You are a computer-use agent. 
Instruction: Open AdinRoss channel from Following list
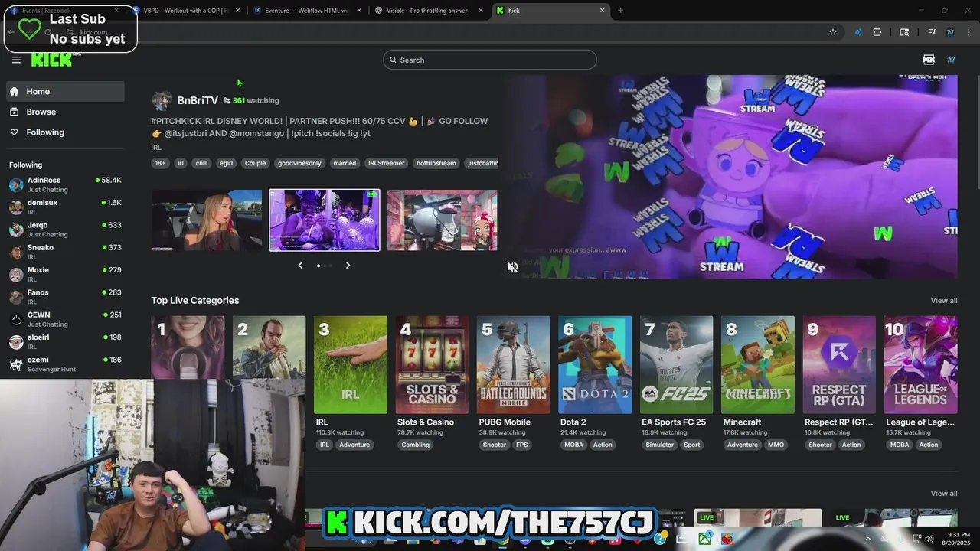tap(65, 184)
